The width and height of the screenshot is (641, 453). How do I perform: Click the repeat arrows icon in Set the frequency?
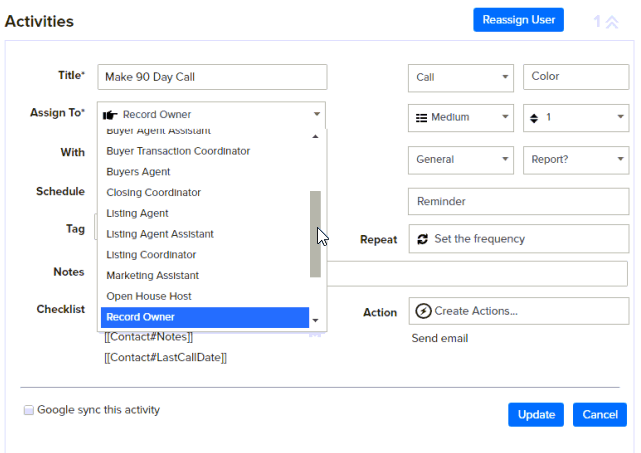(x=422, y=239)
